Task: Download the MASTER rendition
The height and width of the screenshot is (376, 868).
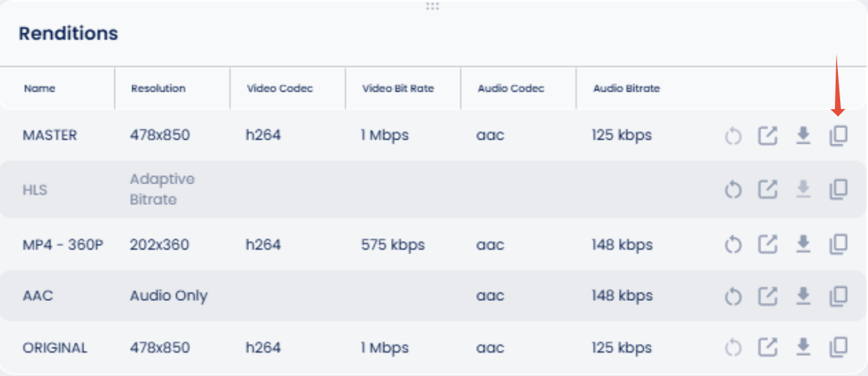Action: (803, 135)
